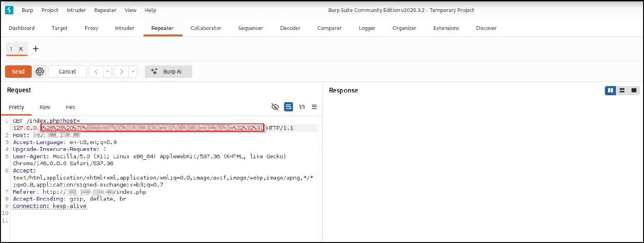Viewport: 644px width, 243px height.
Task: Go back to previous request in history
Action: coord(96,71)
